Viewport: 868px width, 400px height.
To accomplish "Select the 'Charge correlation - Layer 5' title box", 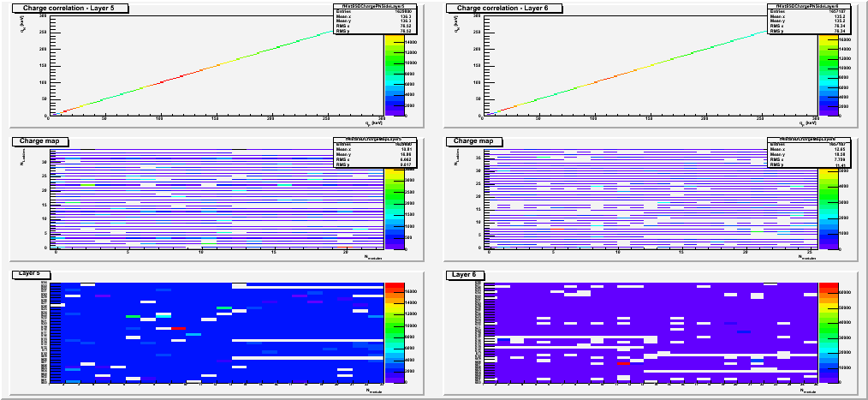I will tap(71, 9).
